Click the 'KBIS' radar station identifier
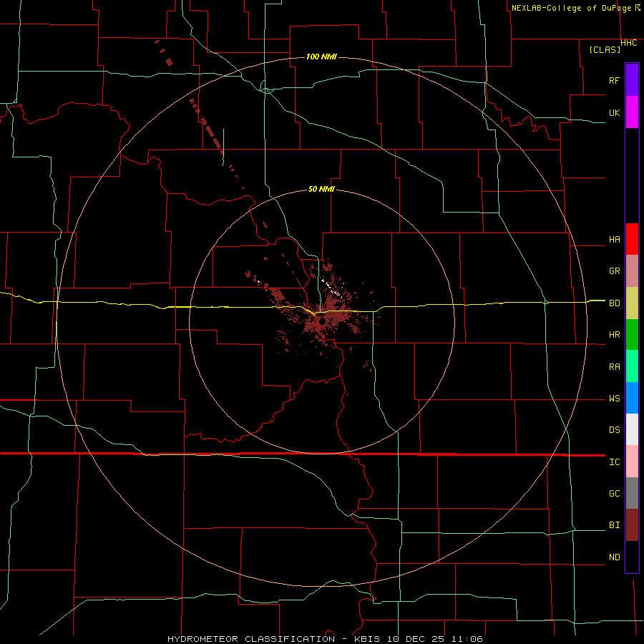644x644 pixels. pyautogui.click(x=368, y=639)
